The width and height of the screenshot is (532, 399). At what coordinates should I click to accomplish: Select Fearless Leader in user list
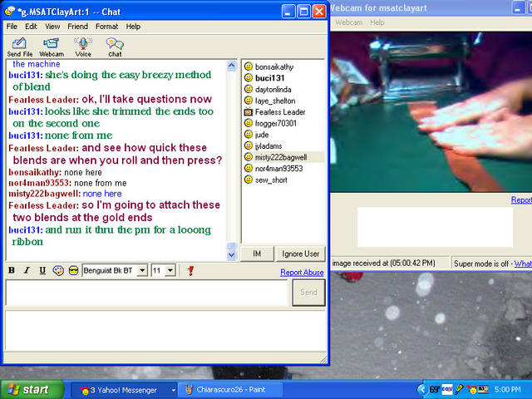point(280,112)
